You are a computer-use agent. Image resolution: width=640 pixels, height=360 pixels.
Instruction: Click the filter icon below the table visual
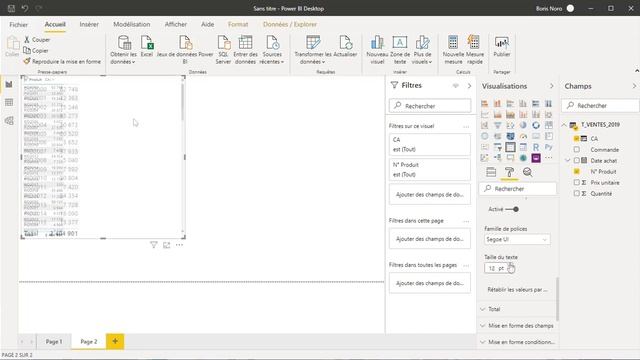153,245
